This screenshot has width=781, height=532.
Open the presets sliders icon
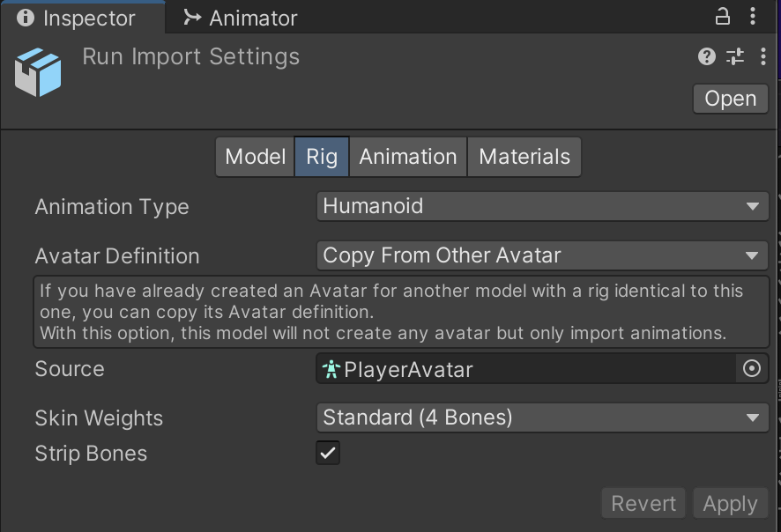(734, 56)
